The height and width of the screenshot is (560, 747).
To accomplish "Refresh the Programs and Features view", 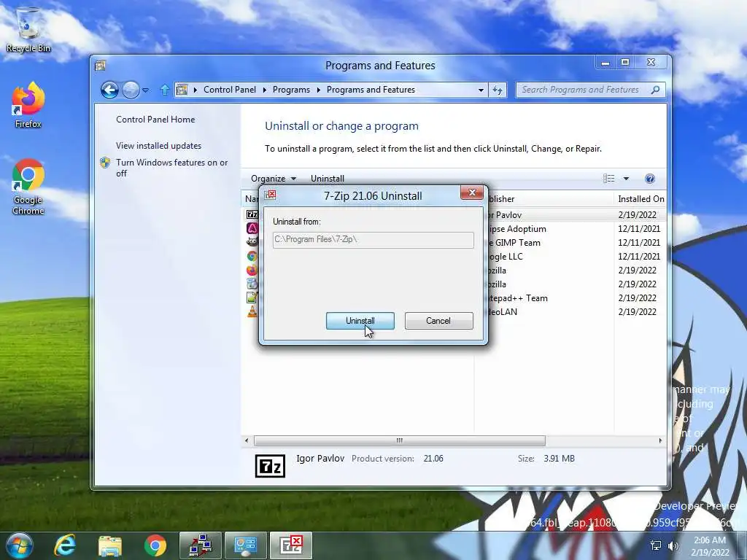I will click(498, 90).
